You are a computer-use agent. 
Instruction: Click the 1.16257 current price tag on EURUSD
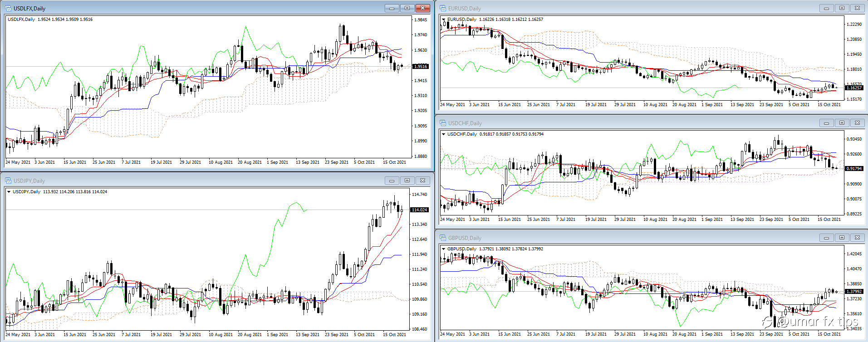point(854,88)
